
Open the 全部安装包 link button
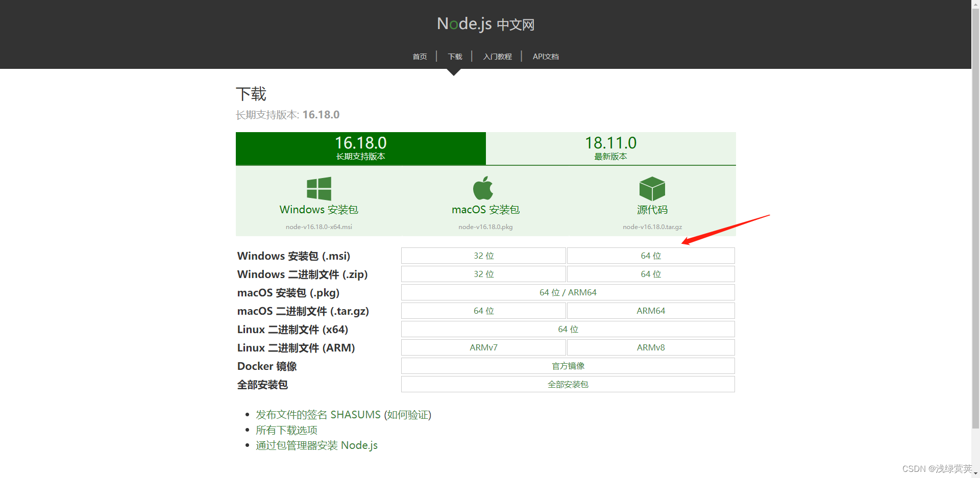click(568, 384)
